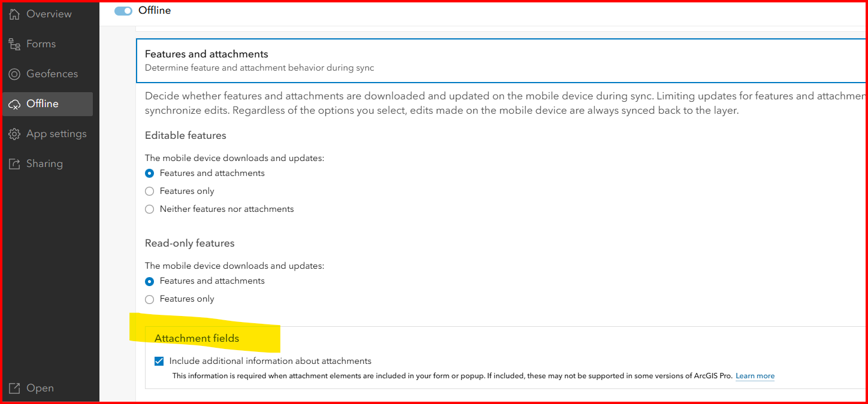
Task: Click the Offline cloud icon
Action: (14, 104)
